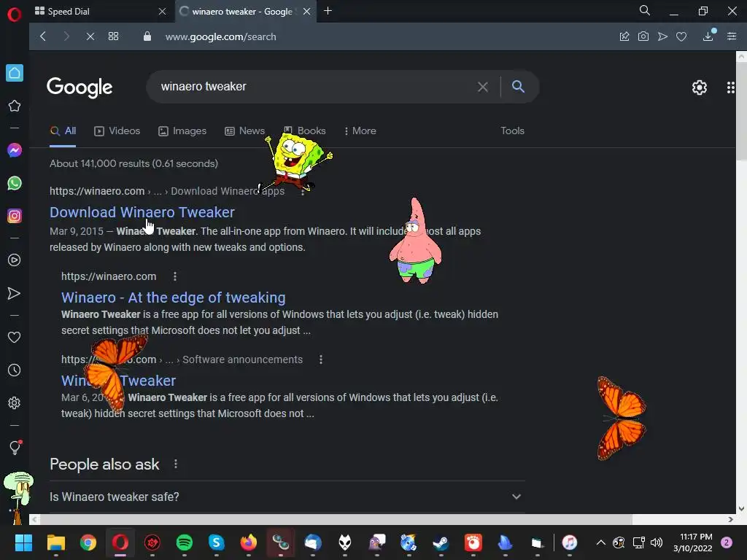The image size is (747, 560).
Task: Stop loading the page
Action: click(90, 36)
